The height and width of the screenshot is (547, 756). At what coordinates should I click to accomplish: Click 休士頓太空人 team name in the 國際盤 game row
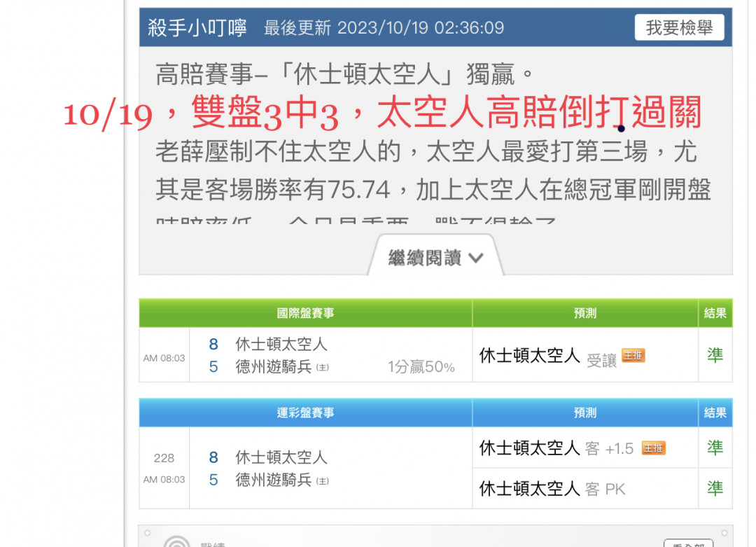[281, 345]
